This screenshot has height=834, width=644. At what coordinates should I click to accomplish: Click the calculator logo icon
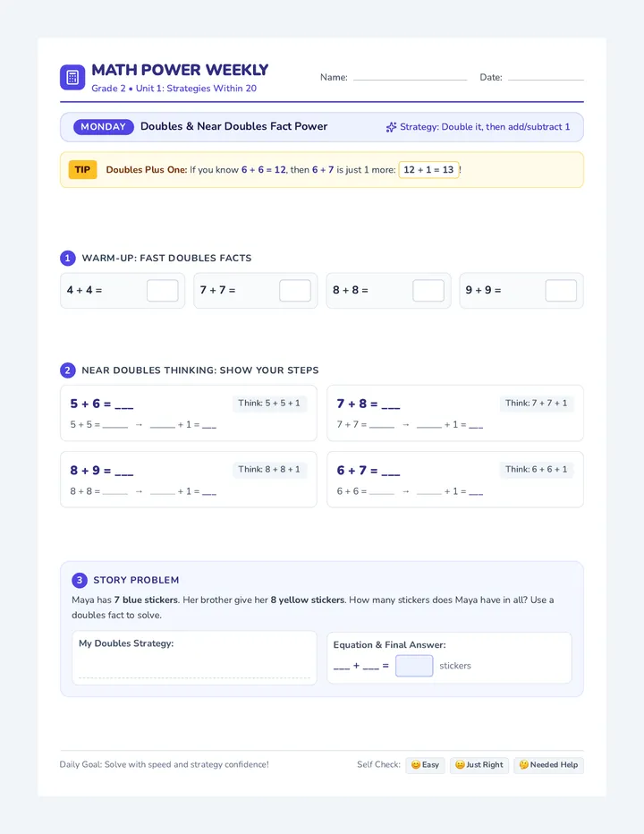[72, 78]
